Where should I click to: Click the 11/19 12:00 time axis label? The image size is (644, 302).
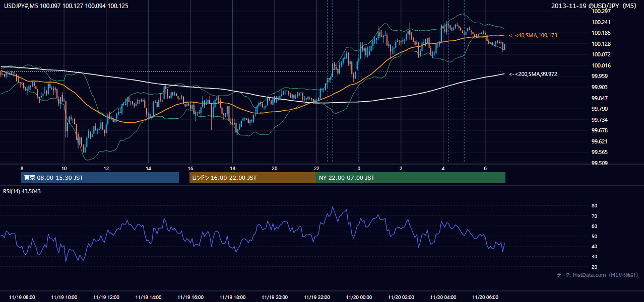coord(106,297)
